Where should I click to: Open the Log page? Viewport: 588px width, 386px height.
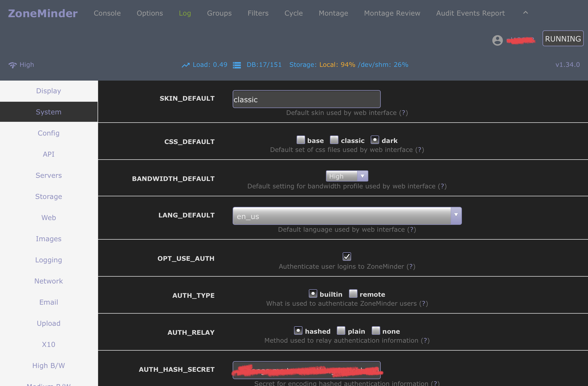coord(185,13)
